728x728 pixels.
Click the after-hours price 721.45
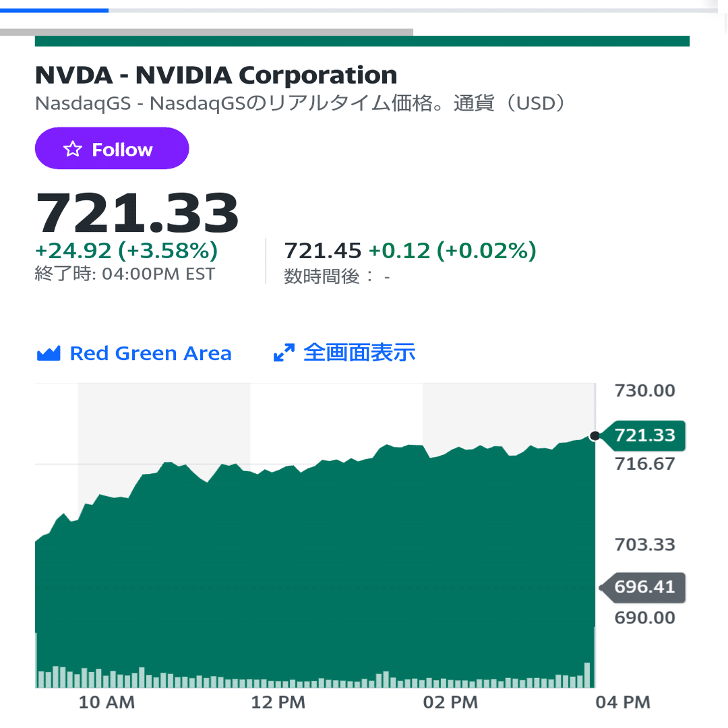323,251
